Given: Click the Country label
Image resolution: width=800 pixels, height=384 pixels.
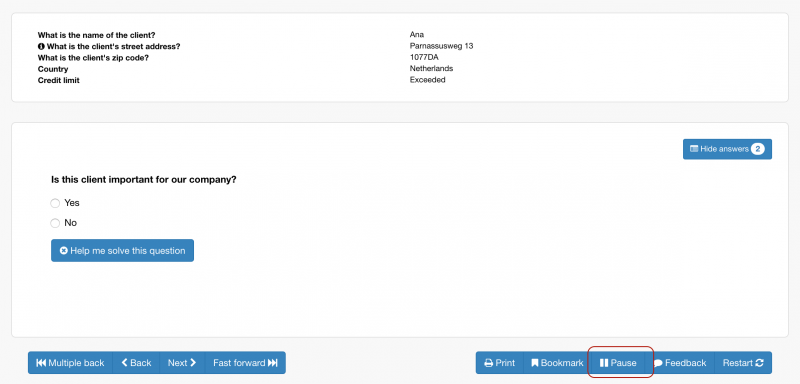Looking at the screenshot, I should [x=53, y=69].
